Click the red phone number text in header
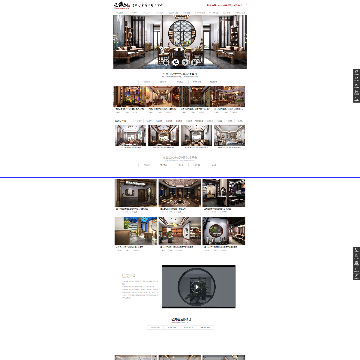Screen dimensions: 360x360 click(227, 5)
